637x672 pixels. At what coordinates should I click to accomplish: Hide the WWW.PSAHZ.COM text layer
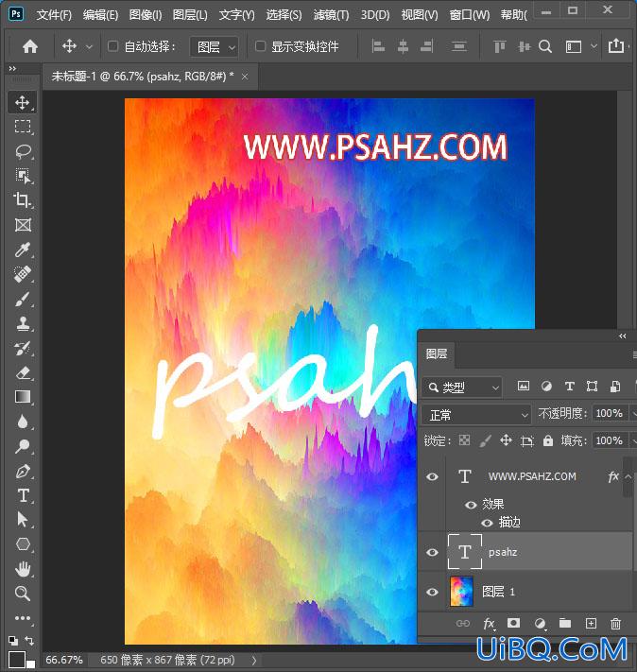[x=432, y=477]
